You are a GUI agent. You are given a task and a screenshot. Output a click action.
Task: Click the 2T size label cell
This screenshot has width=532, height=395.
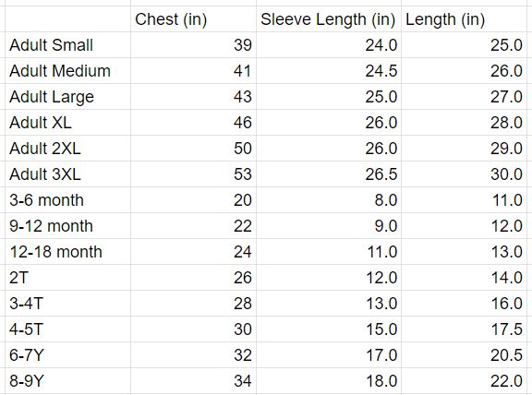[x=67, y=278]
